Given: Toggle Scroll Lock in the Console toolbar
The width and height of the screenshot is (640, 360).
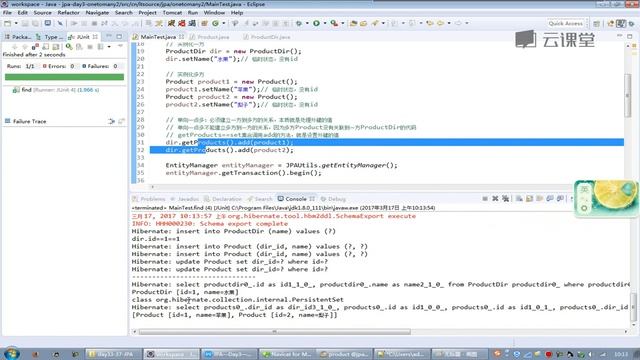Looking at the screenshot, I should pos(529,199).
